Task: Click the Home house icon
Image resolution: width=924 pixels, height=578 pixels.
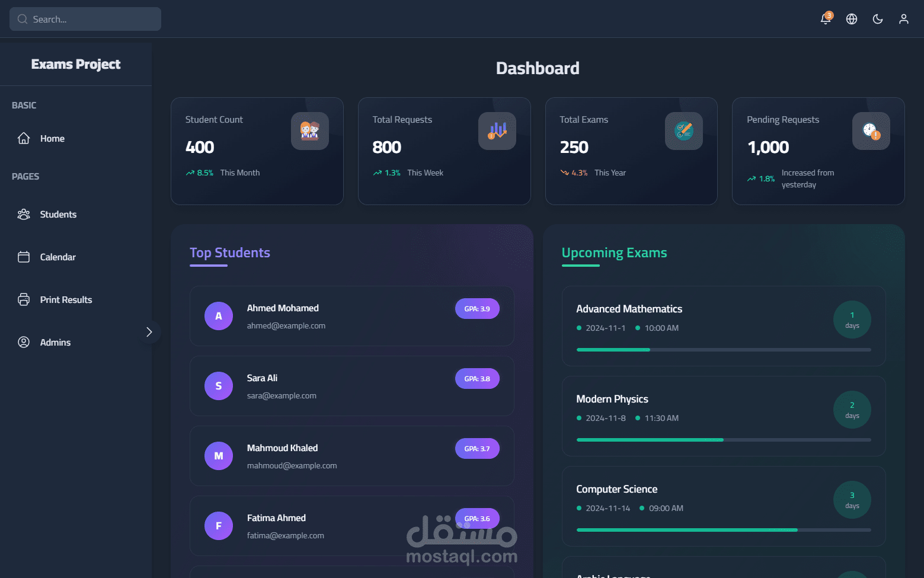Action: (24, 138)
